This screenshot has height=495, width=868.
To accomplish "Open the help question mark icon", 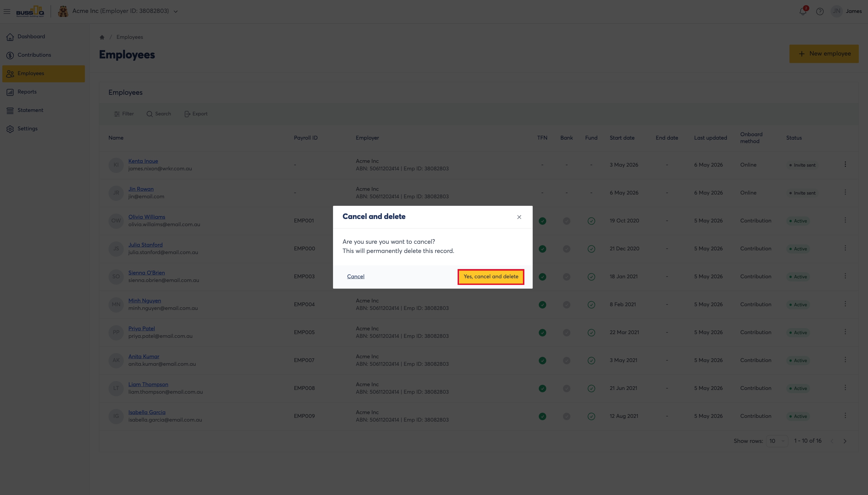I will (x=819, y=12).
